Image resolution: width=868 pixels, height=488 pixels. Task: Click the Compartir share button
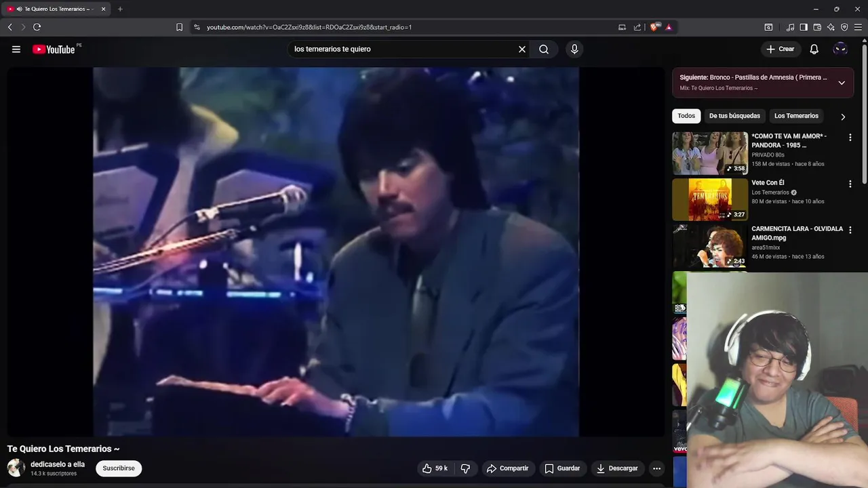pyautogui.click(x=508, y=468)
